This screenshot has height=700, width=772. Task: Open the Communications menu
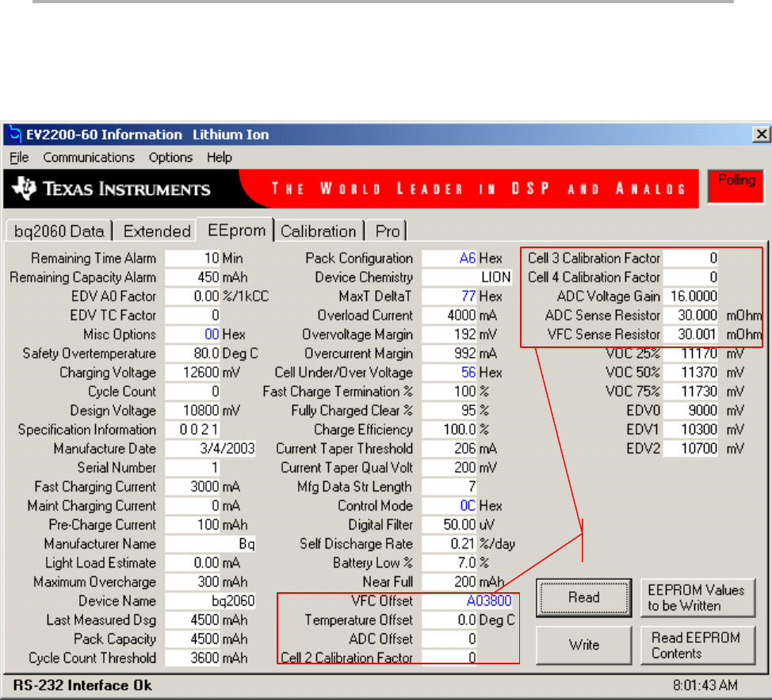coord(89,157)
